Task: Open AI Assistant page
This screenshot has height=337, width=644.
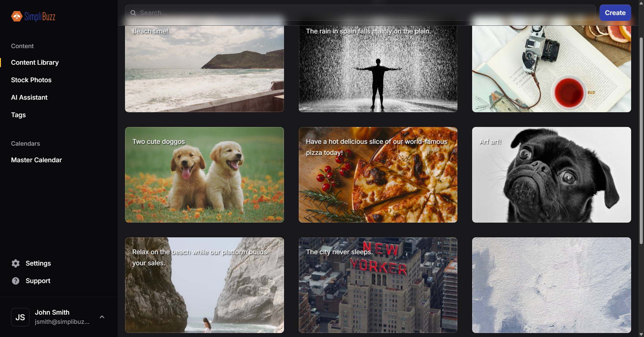Action: point(29,98)
